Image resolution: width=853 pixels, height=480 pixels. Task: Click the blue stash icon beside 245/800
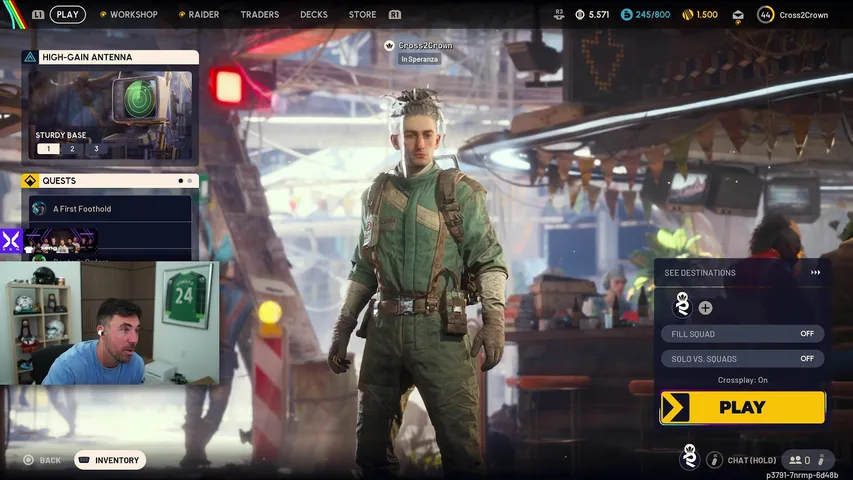pos(627,15)
